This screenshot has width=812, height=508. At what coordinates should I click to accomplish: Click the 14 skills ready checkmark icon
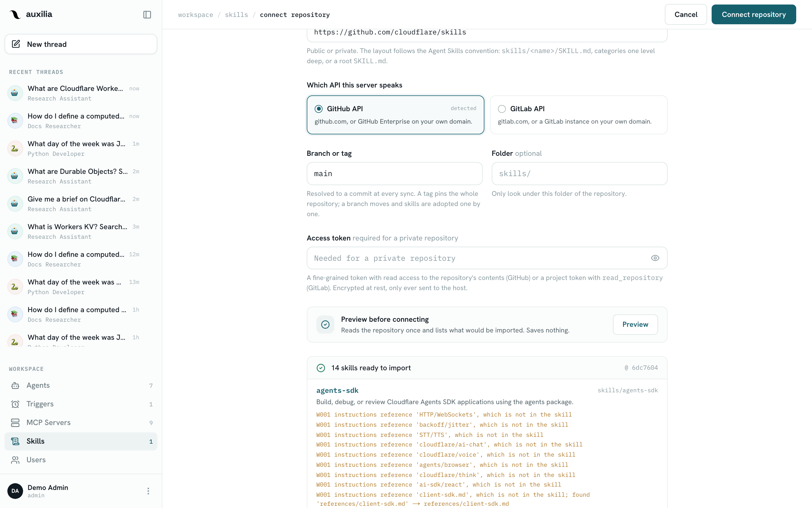pos(321,368)
